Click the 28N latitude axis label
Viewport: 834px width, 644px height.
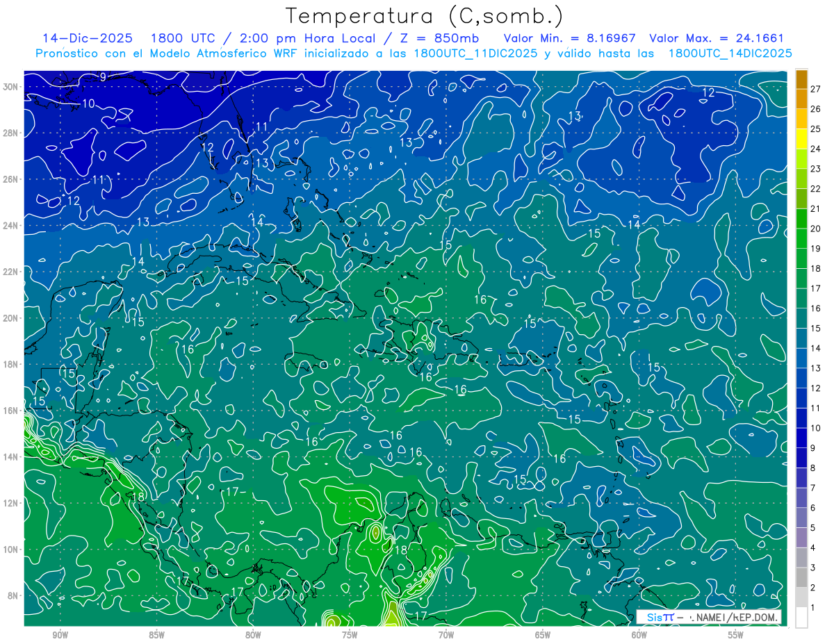click(x=12, y=133)
